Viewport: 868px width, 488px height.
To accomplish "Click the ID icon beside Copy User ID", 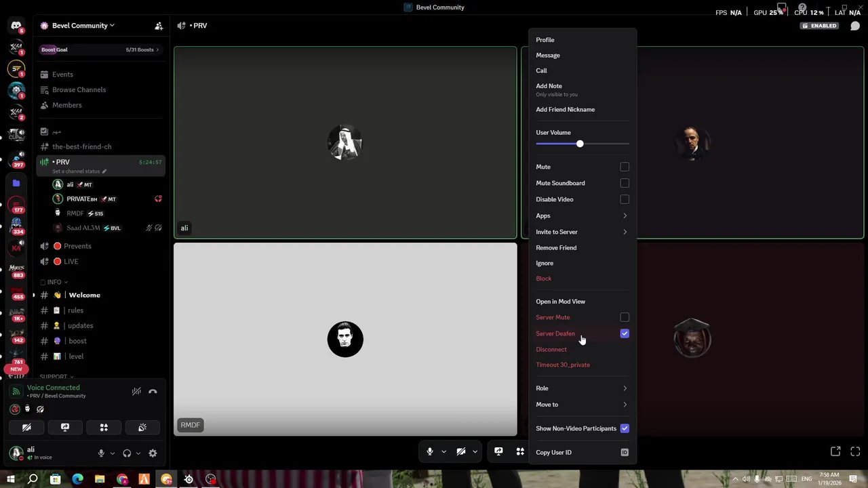I will click(x=625, y=452).
